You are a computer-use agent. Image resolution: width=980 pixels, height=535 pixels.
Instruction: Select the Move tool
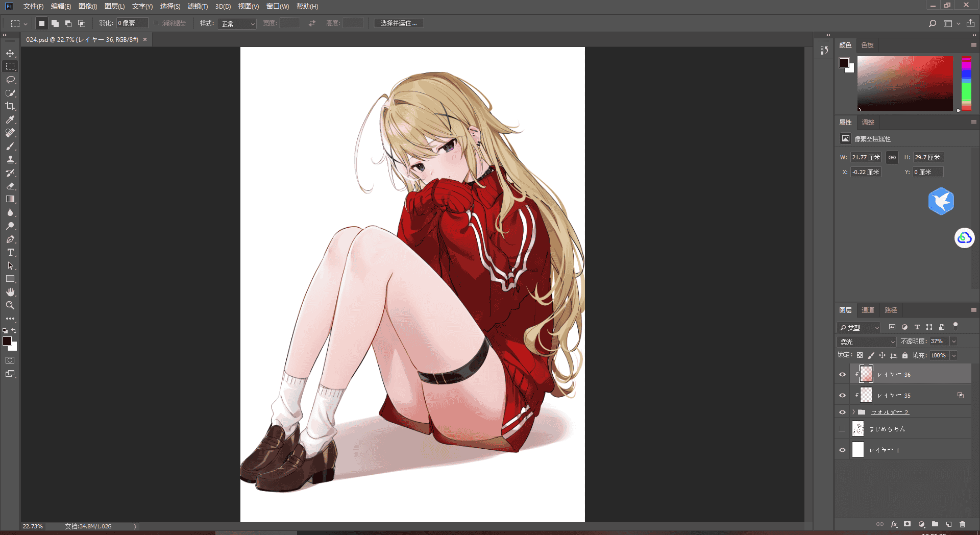tap(10, 53)
